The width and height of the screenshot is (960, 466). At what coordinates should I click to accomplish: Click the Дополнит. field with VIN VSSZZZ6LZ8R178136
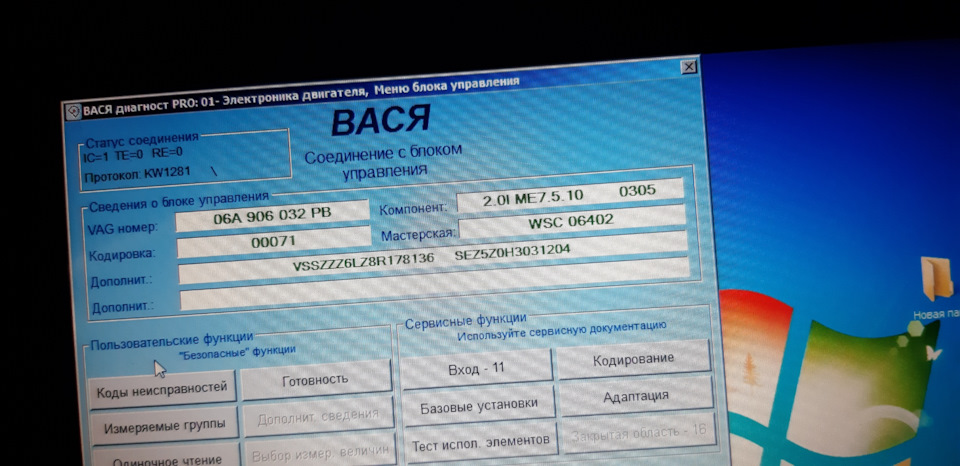coord(433,257)
